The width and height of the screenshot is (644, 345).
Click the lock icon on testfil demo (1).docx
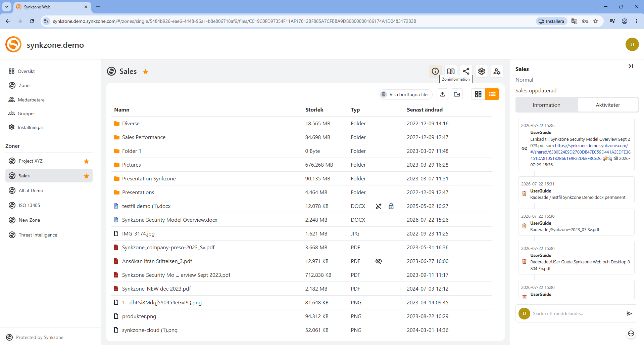coord(391,206)
